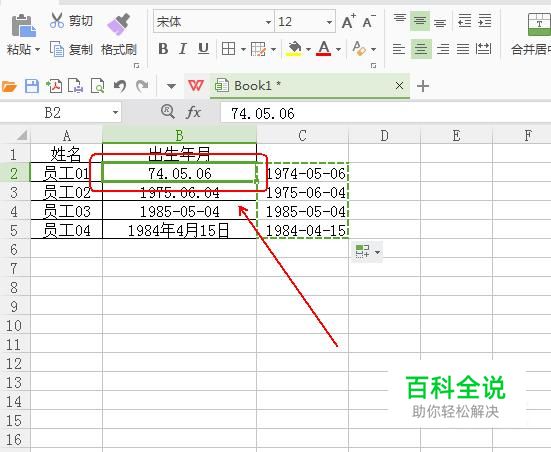551x452 pixels.
Task: Decrease indent icon
Action: click(464, 21)
